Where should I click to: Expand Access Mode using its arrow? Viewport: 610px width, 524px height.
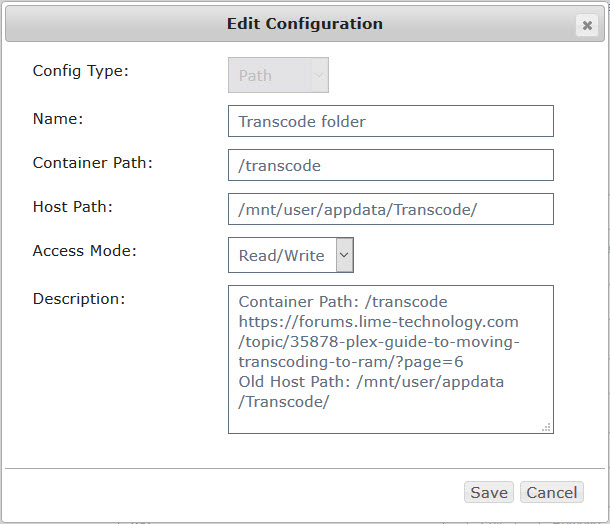[344, 255]
